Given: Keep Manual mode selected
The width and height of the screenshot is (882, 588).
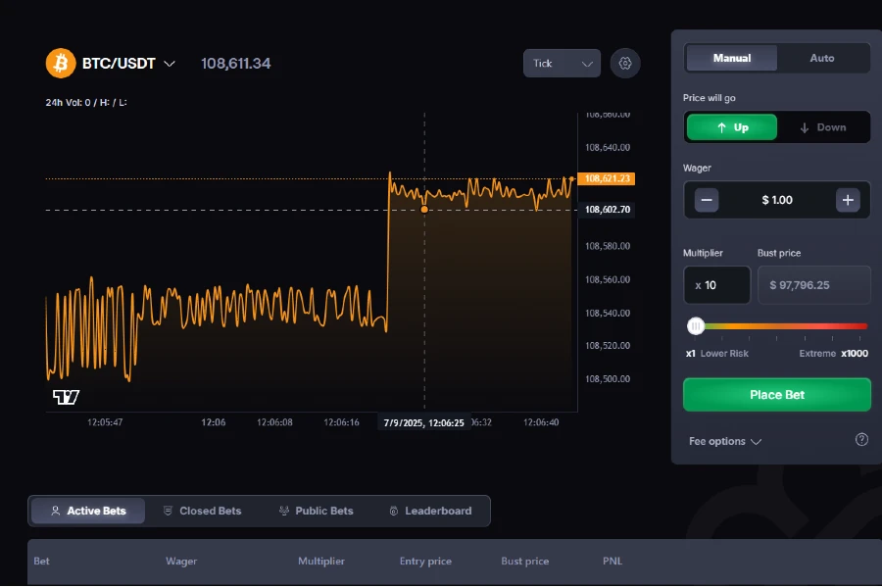Looking at the screenshot, I should click(731, 58).
